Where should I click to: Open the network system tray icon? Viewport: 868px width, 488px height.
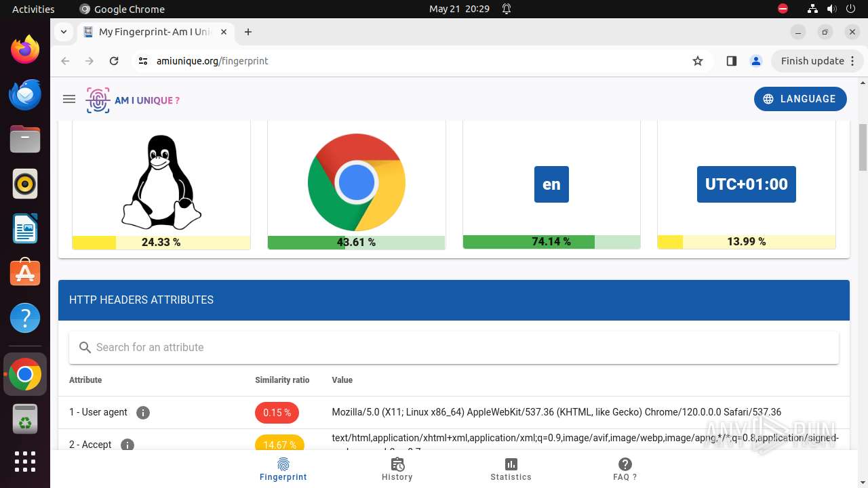[812, 9]
